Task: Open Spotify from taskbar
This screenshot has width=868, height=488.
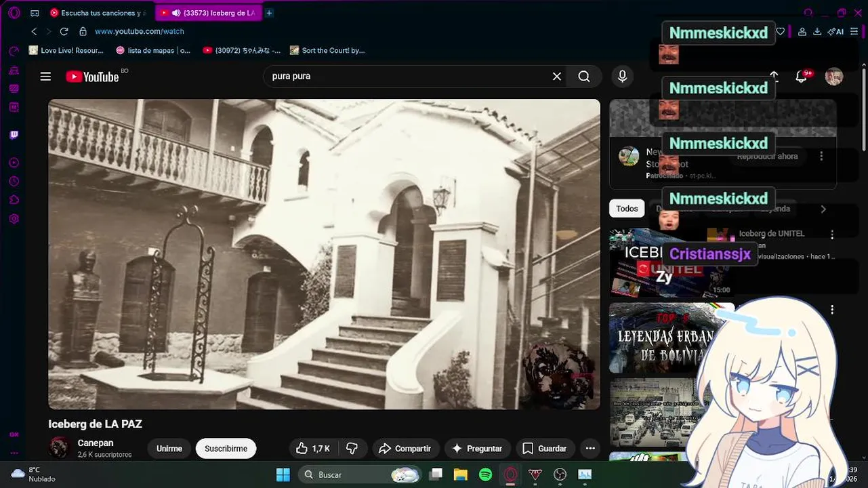Action: click(485, 475)
